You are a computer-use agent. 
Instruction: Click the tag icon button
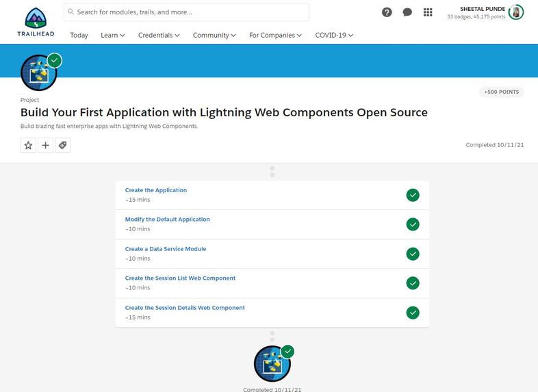(63, 146)
